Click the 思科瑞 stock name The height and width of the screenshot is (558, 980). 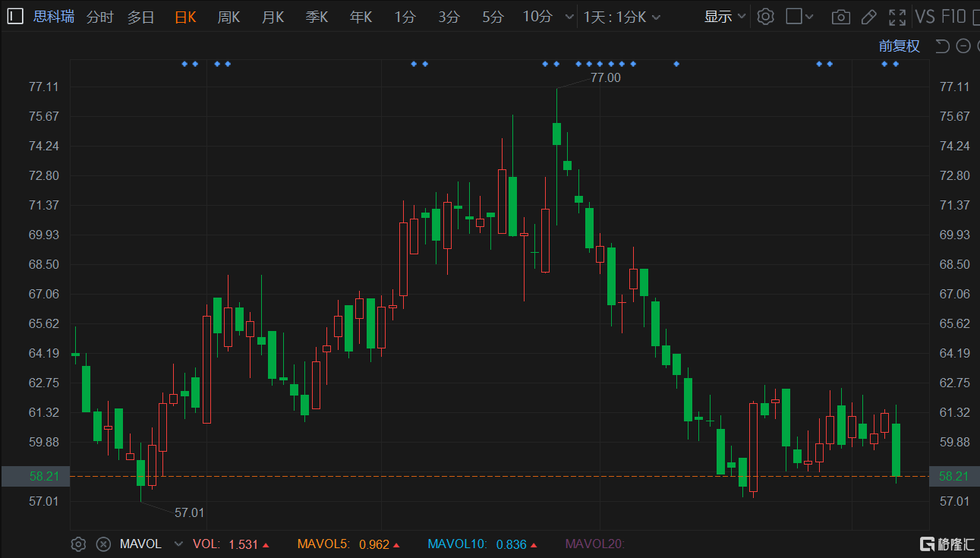tap(54, 17)
